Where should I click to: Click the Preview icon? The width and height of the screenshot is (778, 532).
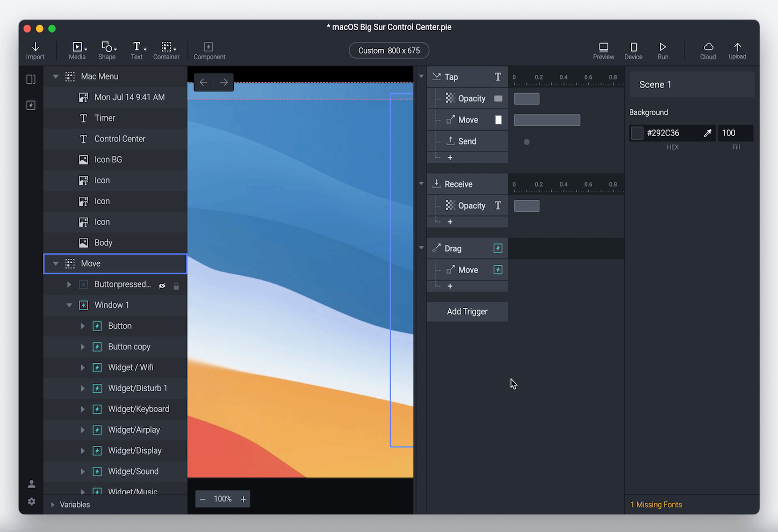coord(603,51)
